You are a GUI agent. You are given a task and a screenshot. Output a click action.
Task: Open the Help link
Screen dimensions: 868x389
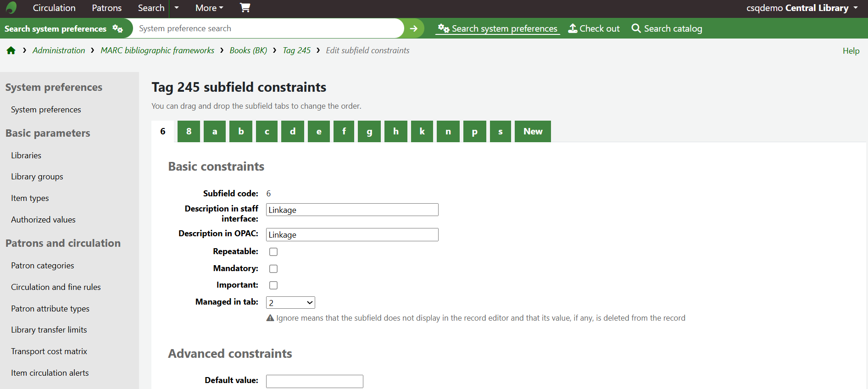click(851, 51)
